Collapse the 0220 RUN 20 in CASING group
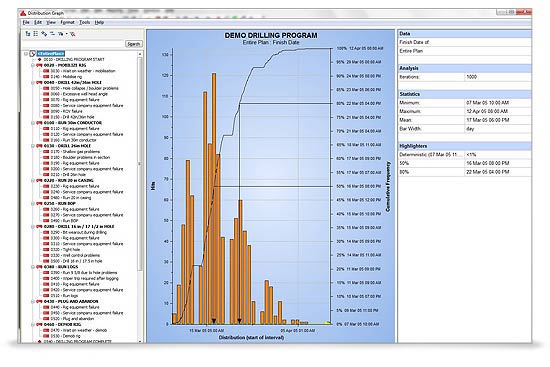The image size is (550, 367). tap(33, 180)
